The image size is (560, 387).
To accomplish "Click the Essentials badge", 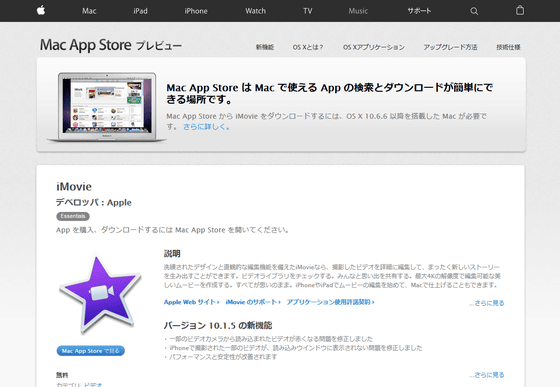I will [x=73, y=216].
